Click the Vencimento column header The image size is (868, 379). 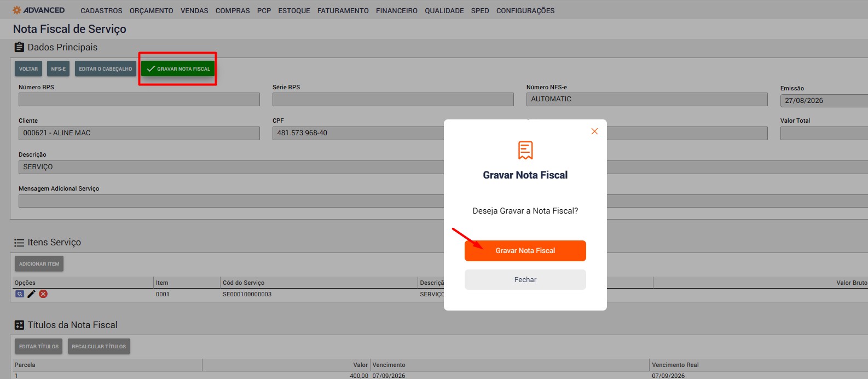click(x=389, y=365)
